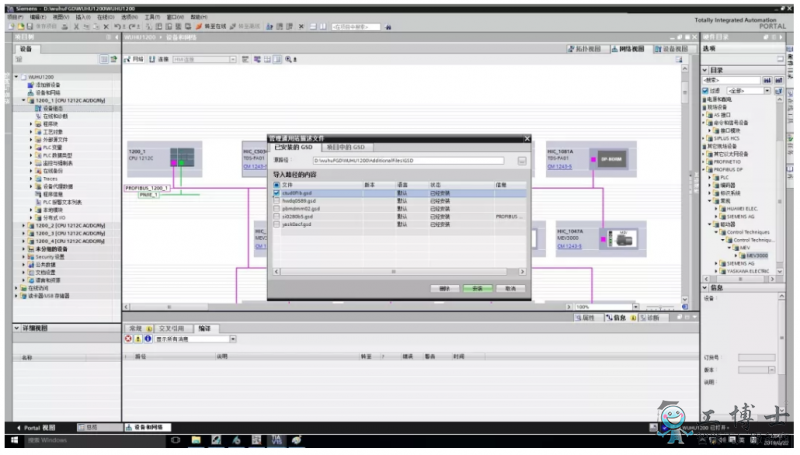
Task: Click the green Install button in dialog
Action: point(478,289)
